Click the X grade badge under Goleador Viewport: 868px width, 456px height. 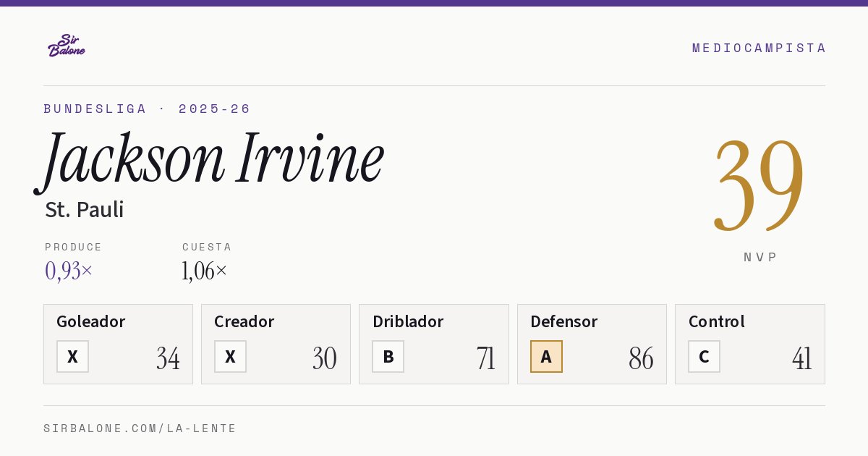point(72,357)
